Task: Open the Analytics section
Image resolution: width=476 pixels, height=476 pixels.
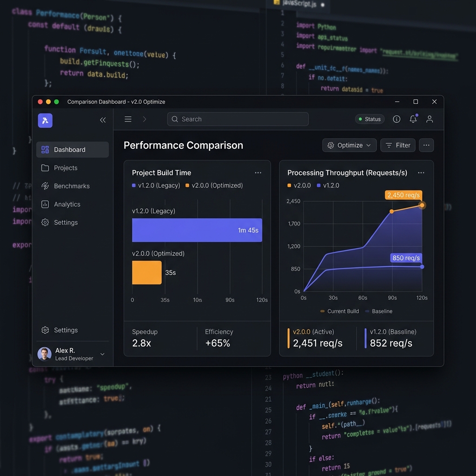Action: click(x=73, y=205)
